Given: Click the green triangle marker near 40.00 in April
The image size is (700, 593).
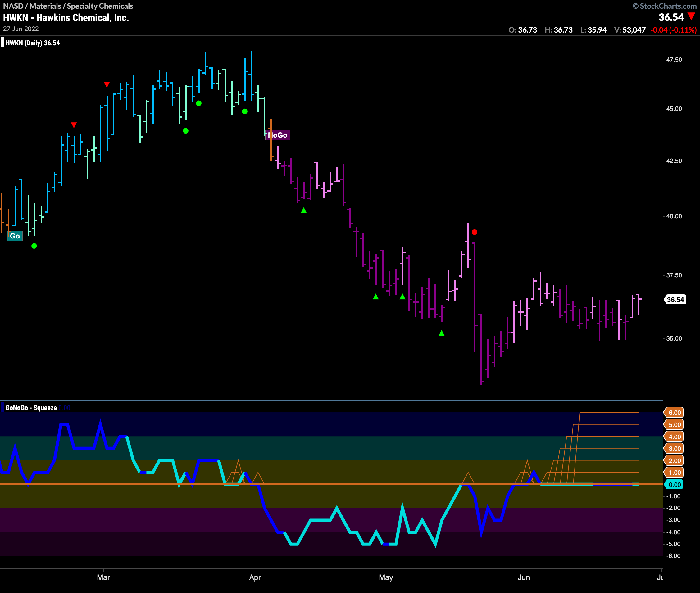Looking at the screenshot, I should [304, 210].
